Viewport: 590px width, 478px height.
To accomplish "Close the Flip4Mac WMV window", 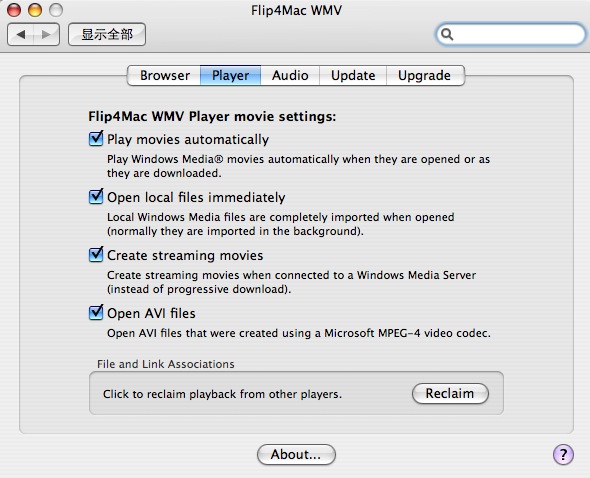I will [x=14, y=10].
